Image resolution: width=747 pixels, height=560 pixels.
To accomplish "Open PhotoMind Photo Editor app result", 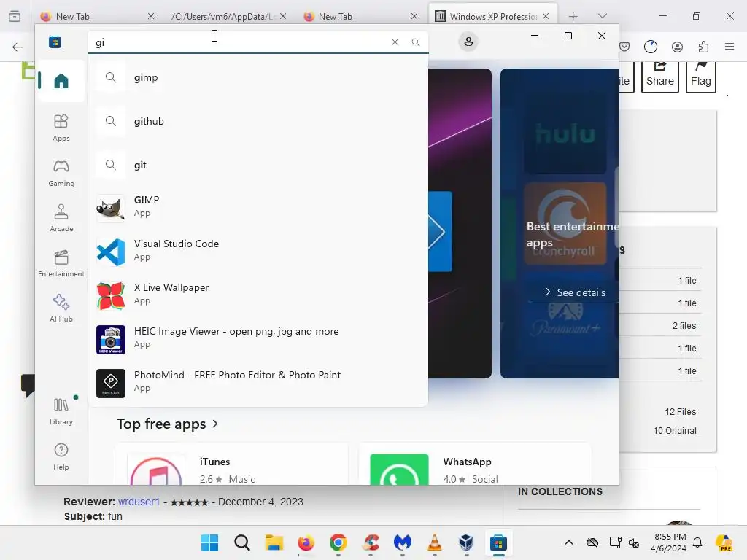I will coord(258,382).
